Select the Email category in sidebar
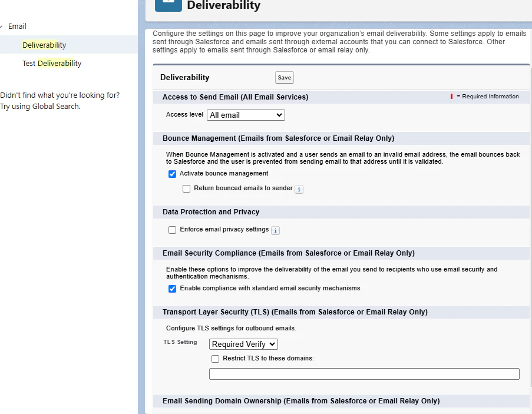The image size is (532, 414). pyautogui.click(x=17, y=26)
